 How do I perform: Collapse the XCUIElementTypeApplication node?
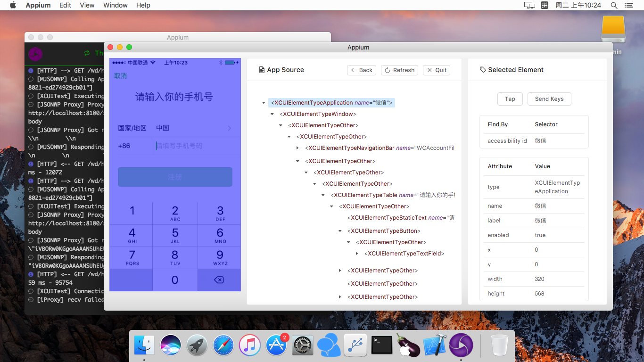click(x=264, y=103)
